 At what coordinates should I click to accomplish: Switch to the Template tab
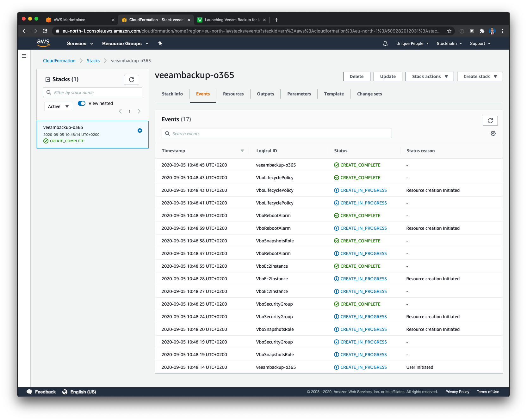point(334,94)
